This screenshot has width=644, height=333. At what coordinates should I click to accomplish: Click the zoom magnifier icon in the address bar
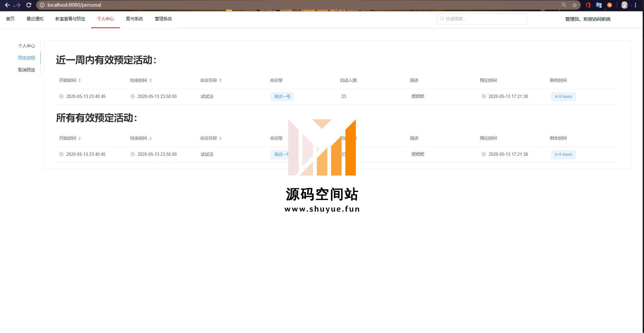pyautogui.click(x=564, y=5)
